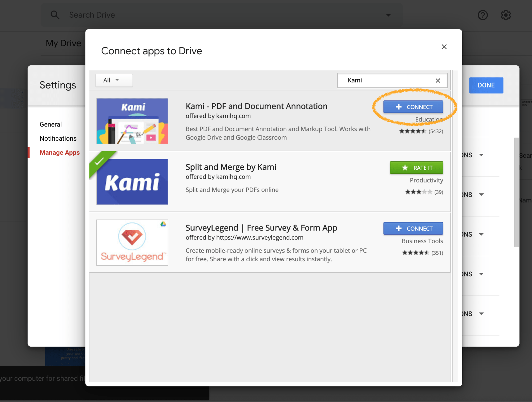Click the Split and Merge Kami logo

(132, 182)
